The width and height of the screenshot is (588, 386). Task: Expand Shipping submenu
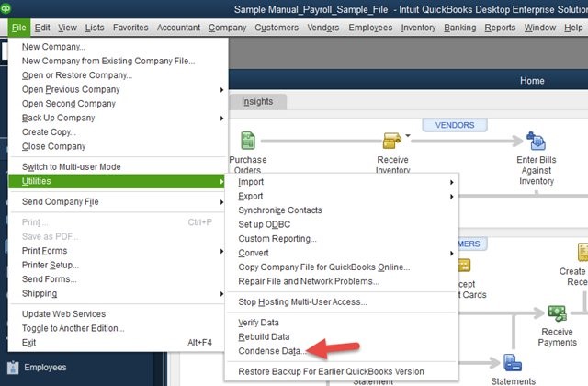point(221,294)
